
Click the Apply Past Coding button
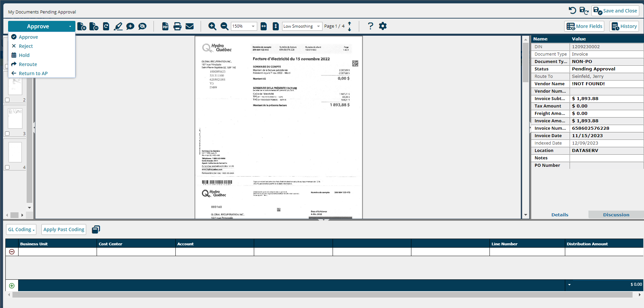click(64, 229)
